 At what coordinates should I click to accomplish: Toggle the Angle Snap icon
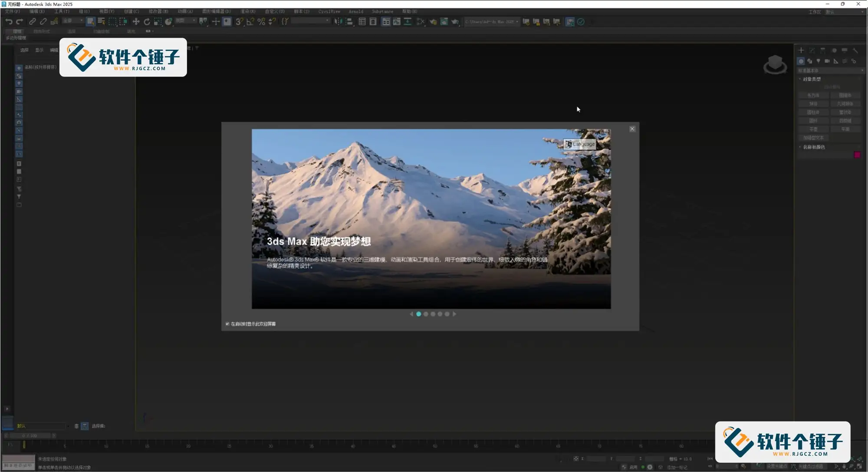click(x=250, y=22)
